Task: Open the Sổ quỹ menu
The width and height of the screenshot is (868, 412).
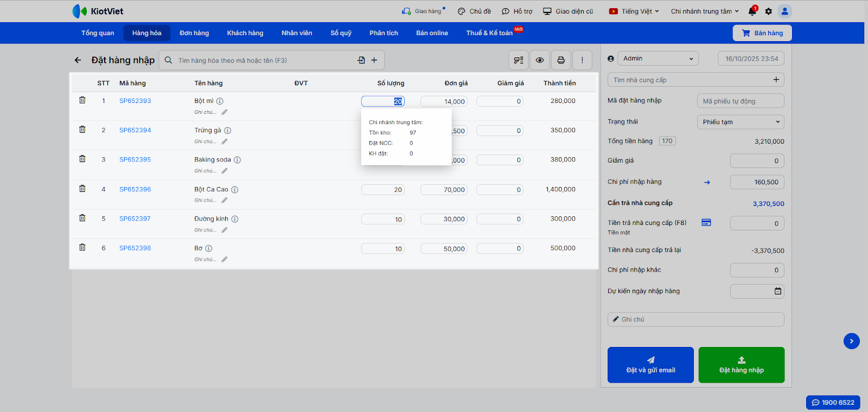Action: (x=341, y=33)
